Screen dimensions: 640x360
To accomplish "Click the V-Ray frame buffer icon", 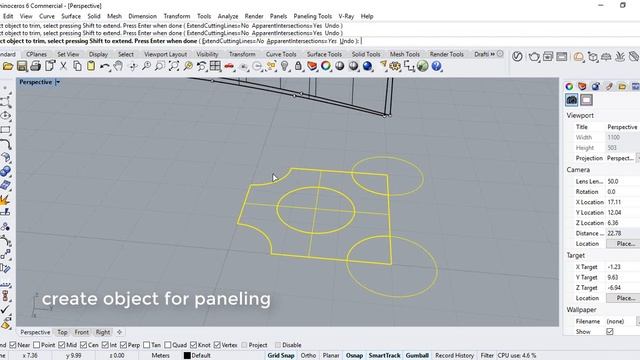I will (562, 57).
